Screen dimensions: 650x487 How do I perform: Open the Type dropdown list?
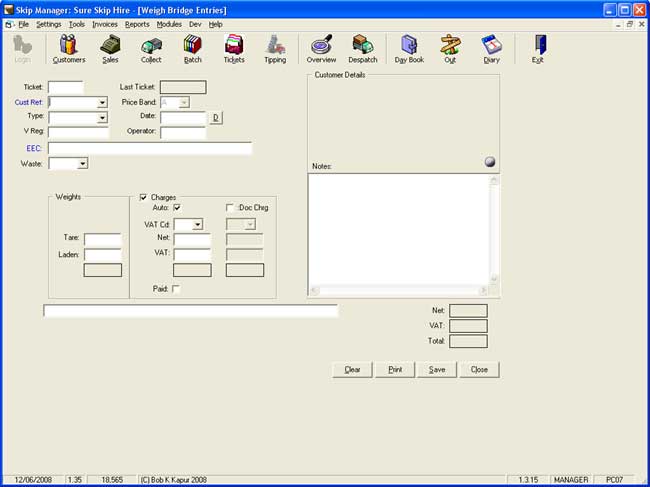(102, 118)
